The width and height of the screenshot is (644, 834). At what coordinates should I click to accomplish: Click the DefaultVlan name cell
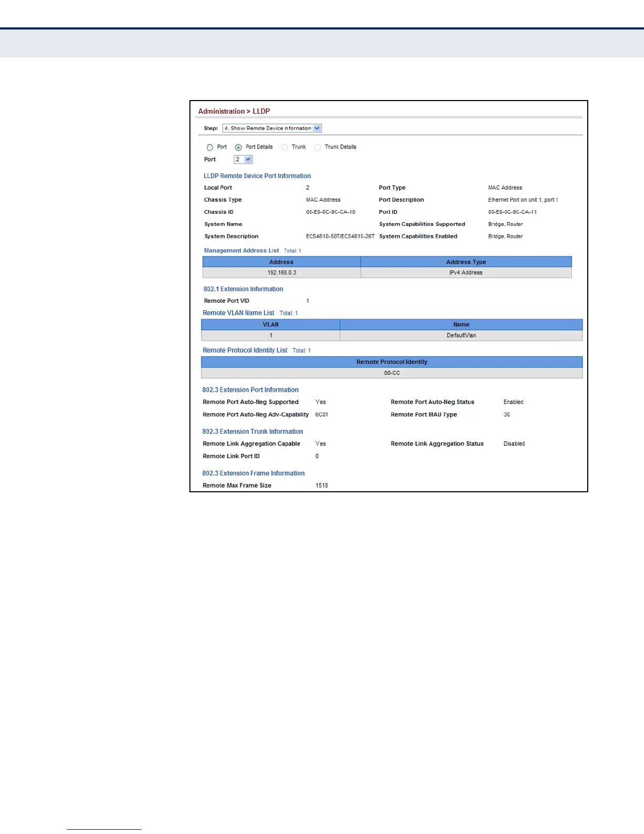pyautogui.click(x=461, y=335)
